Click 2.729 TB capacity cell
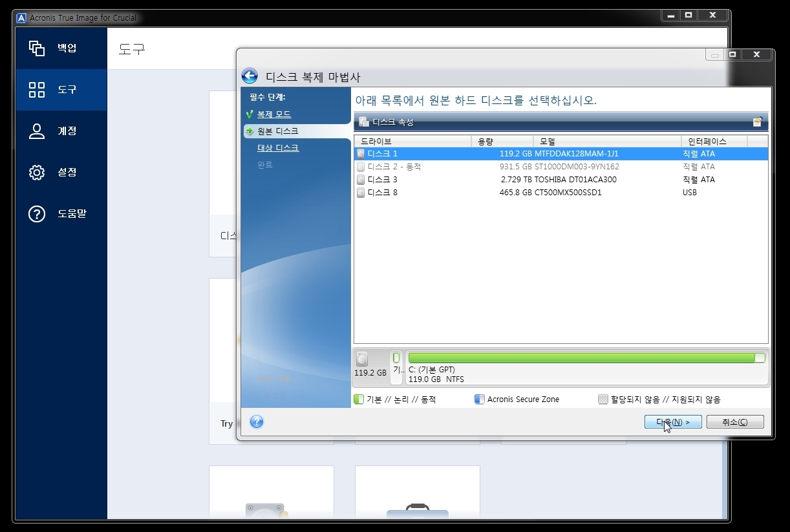This screenshot has height=532, width=790. point(516,180)
